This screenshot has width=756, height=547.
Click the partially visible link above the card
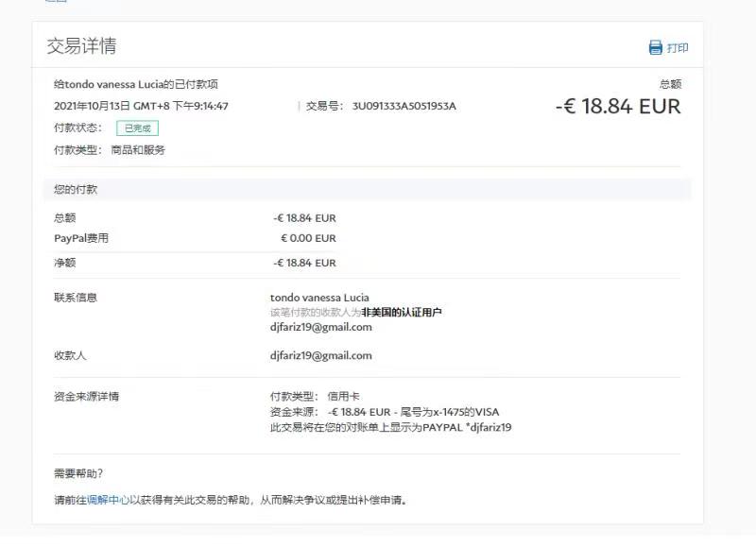coord(57,2)
